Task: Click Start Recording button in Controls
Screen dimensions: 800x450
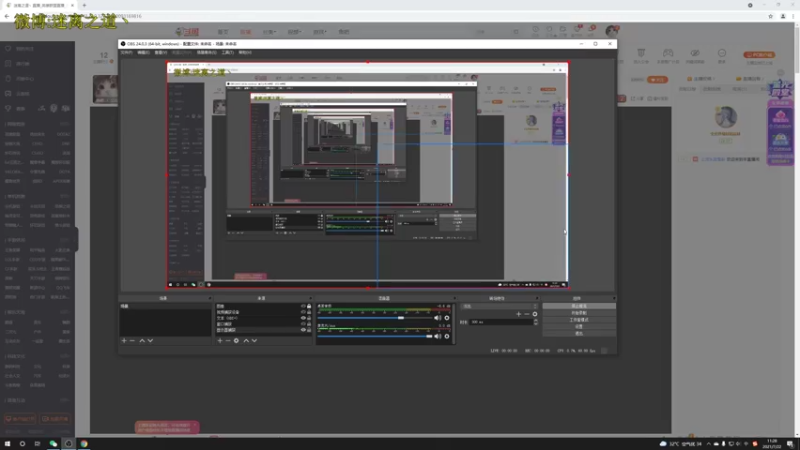Action: pyautogui.click(x=579, y=313)
